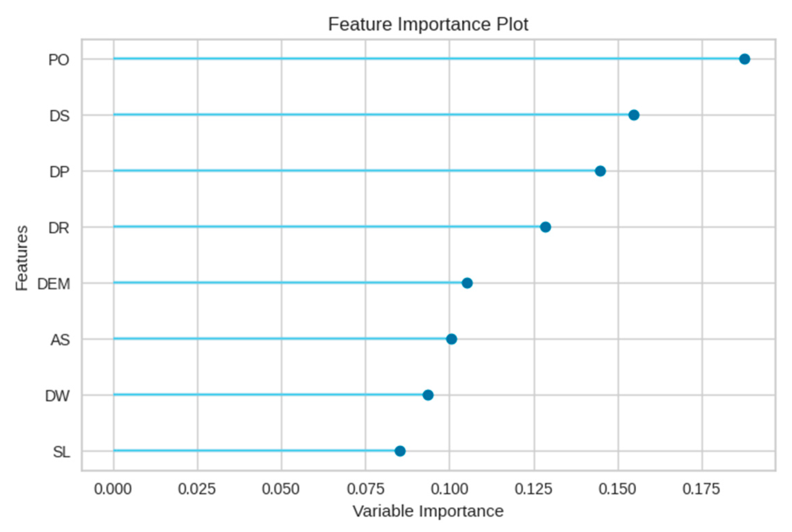
Task: Click the 0.125 x-axis tick label
Action: tap(534, 489)
